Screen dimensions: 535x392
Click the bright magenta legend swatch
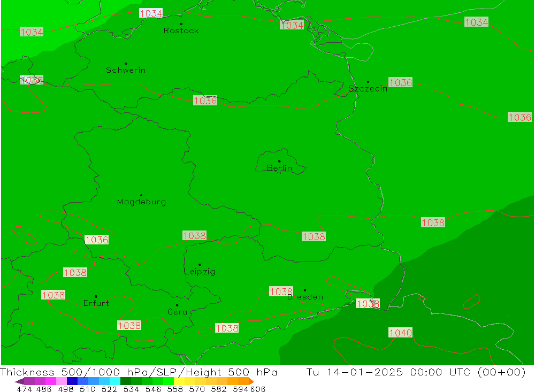pos(51,381)
